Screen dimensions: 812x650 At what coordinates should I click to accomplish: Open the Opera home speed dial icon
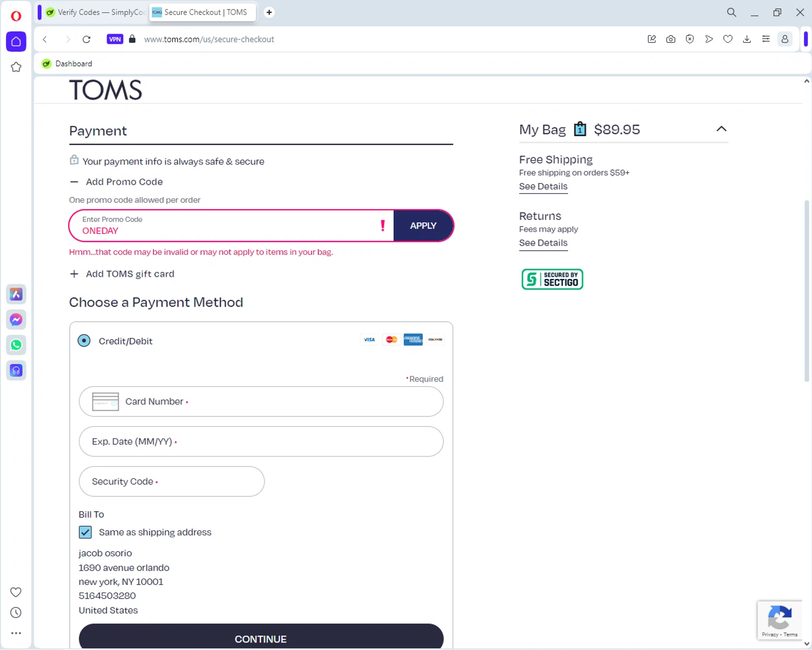point(16,42)
